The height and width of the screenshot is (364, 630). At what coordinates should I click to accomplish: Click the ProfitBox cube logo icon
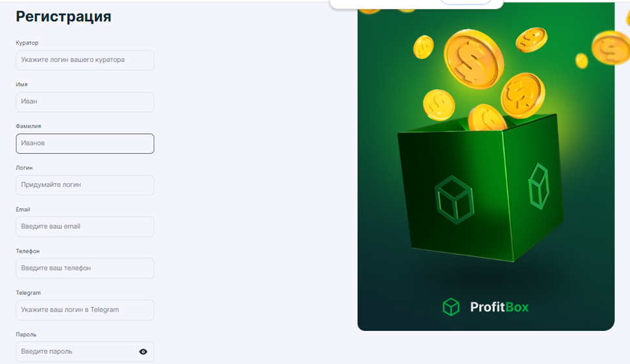pos(451,307)
